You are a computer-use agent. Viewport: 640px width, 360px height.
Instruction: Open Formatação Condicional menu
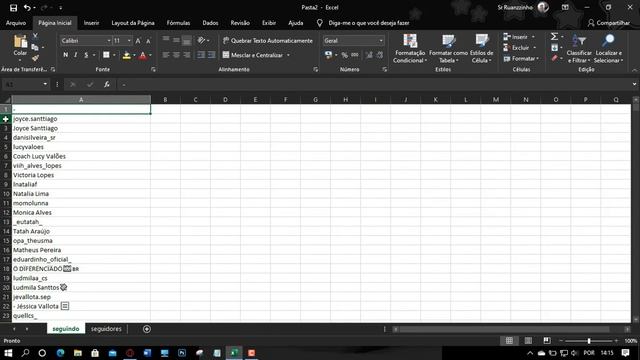[x=410, y=49]
